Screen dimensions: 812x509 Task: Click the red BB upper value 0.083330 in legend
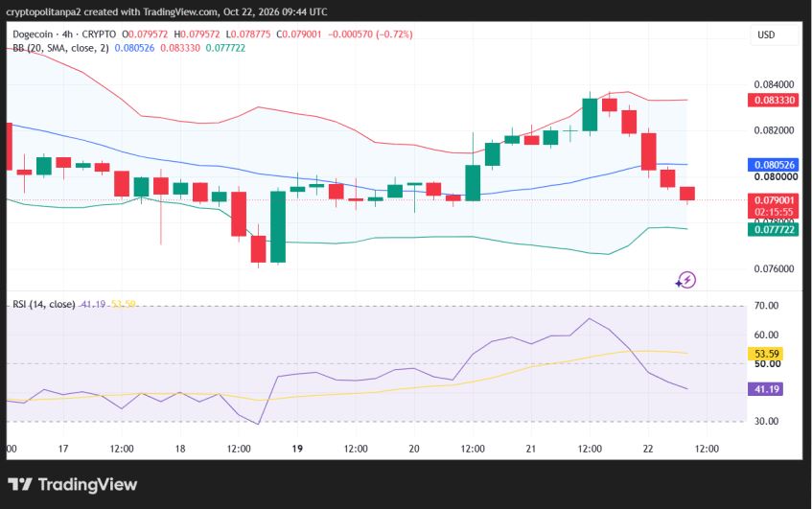point(180,48)
